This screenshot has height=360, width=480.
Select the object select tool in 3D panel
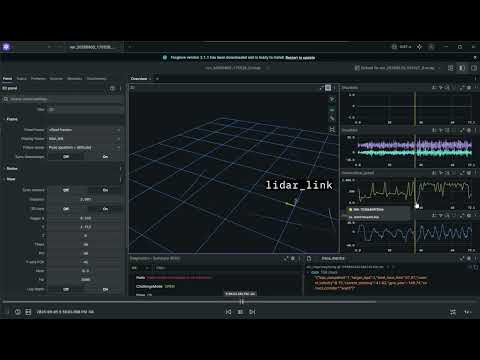pos(332,99)
